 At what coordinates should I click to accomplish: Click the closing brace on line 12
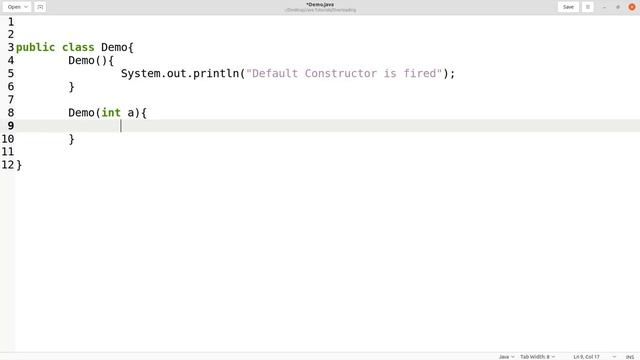pyautogui.click(x=19, y=165)
